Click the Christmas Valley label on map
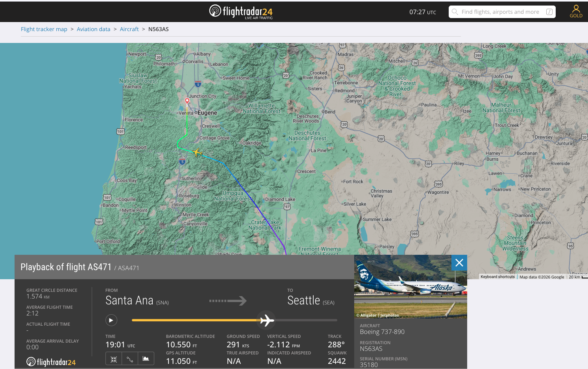 point(381,193)
